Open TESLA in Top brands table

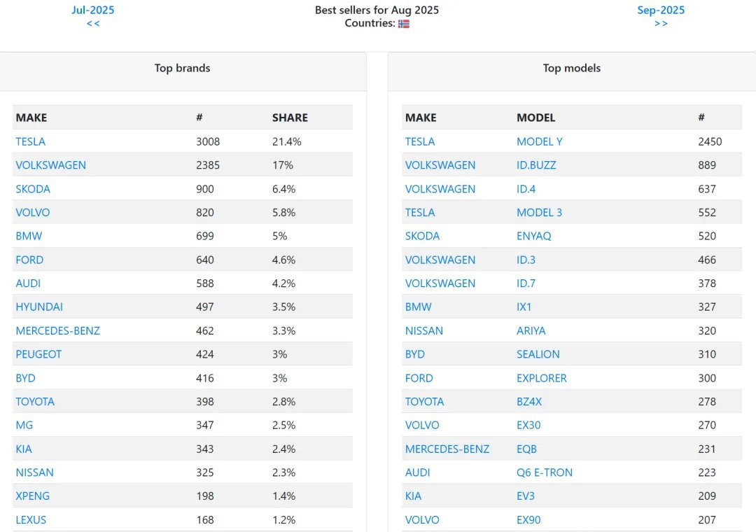tap(30, 142)
